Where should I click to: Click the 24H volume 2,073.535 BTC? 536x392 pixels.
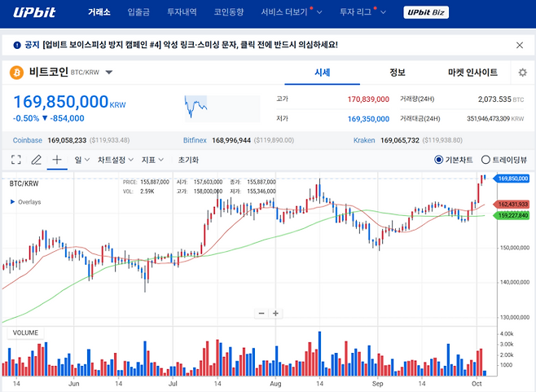[x=500, y=99]
